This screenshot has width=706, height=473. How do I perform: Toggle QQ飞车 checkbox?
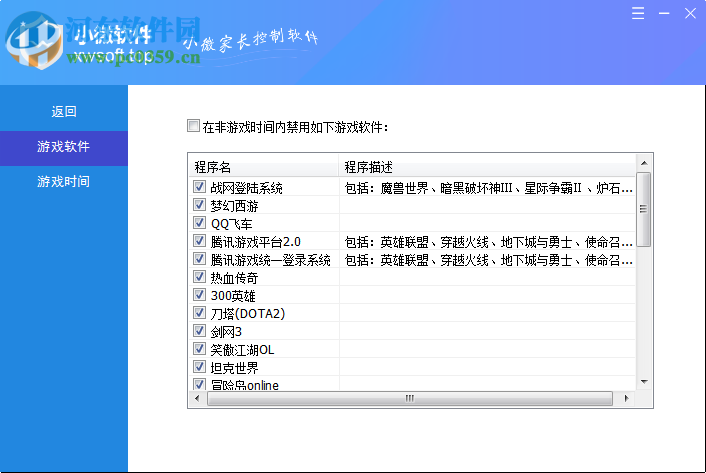[x=199, y=223]
